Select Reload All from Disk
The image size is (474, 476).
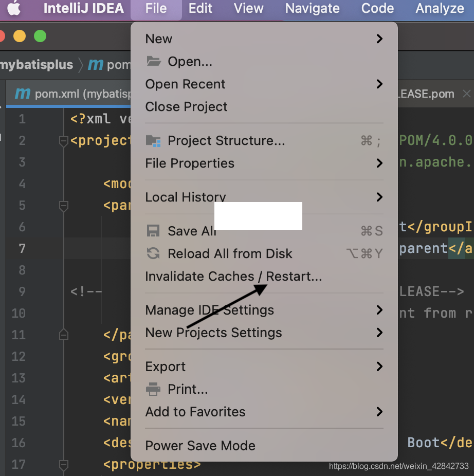(264, 254)
